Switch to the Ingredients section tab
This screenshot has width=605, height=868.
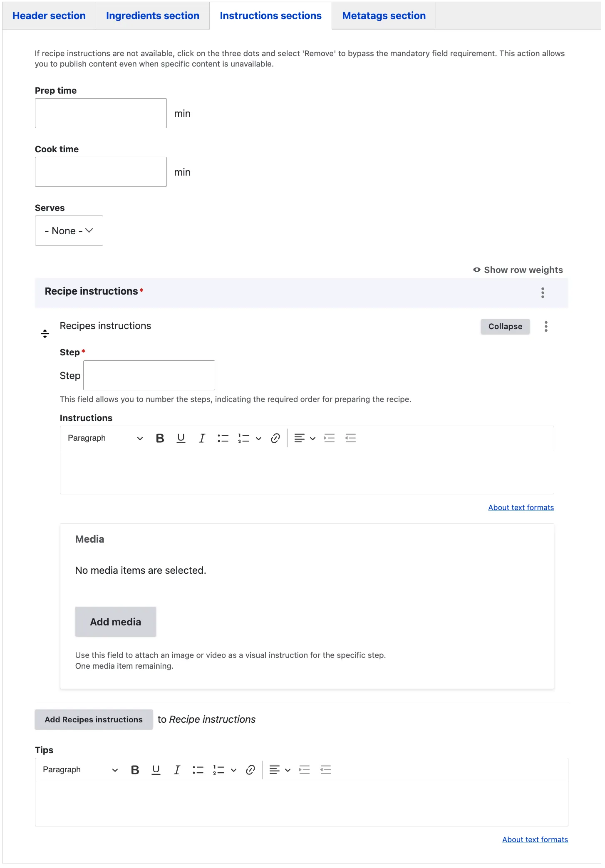[x=152, y=16]
